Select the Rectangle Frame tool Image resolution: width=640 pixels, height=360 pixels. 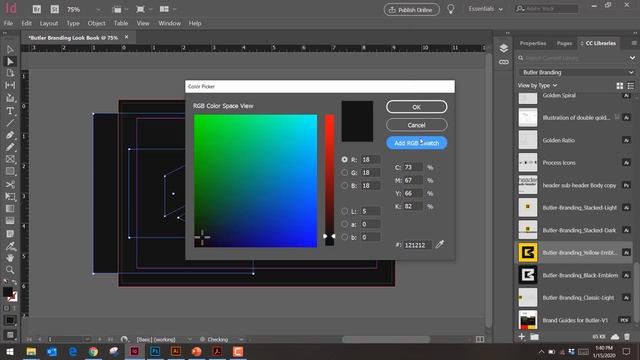tap(10, 160)
